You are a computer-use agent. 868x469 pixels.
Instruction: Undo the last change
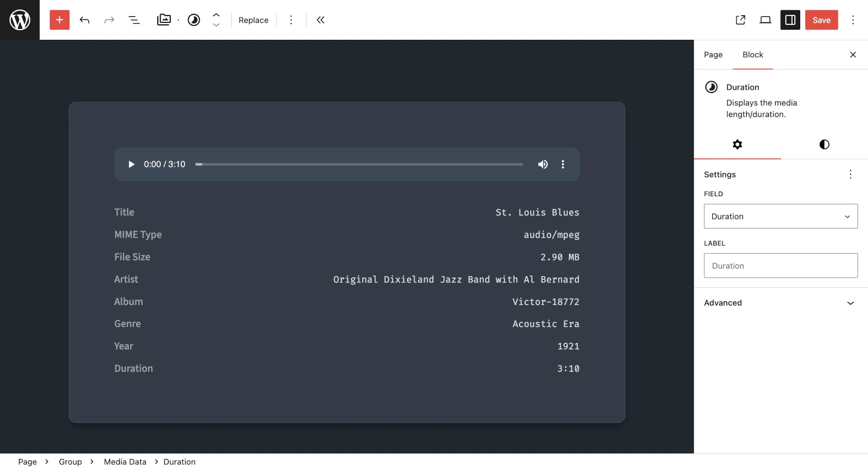point(84,19)
